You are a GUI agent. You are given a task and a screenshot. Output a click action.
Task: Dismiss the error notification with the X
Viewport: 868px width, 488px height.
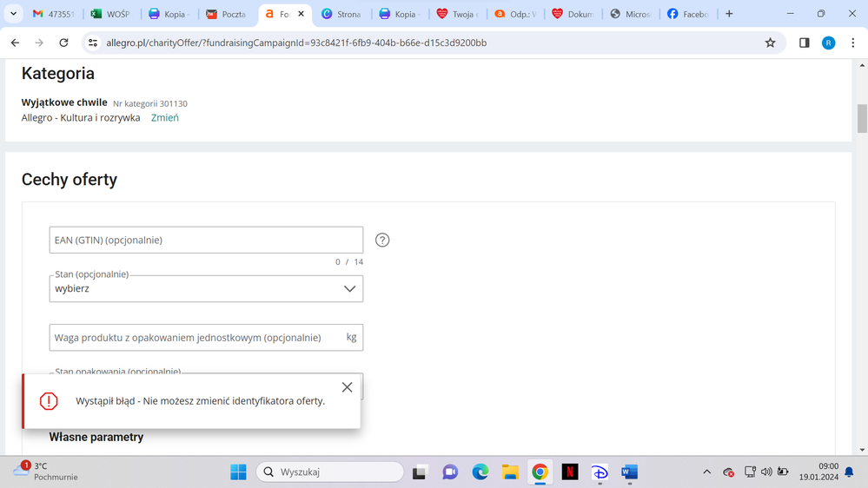[x=347, y=387]
